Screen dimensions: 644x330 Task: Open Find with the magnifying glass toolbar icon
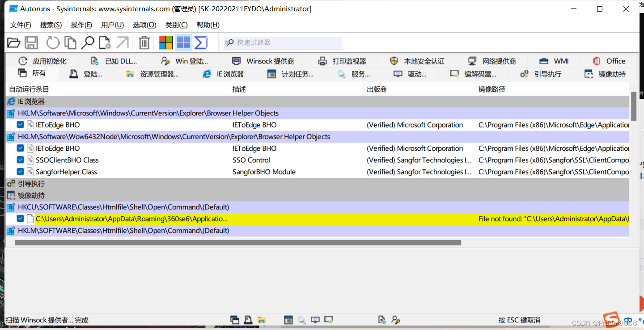(x=88, y=43)
